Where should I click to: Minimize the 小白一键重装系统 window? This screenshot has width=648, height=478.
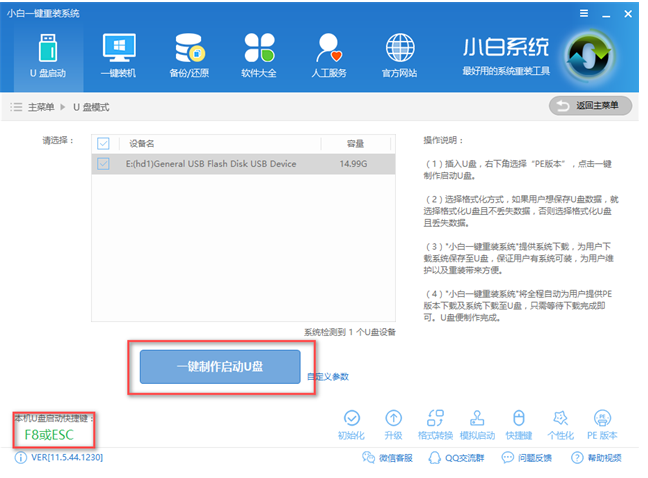[606, 14]
